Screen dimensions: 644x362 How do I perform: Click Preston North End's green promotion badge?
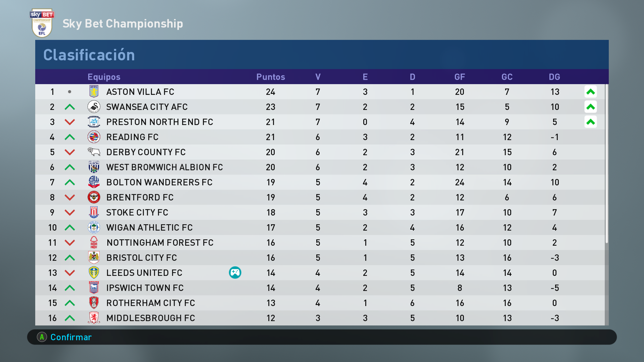point(590,122)
